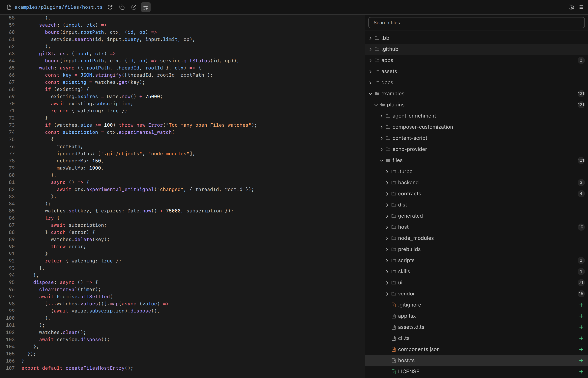This screenshot has height=378, width=588.
Task: Select the prebuilds folder
Action: point(477,249)
